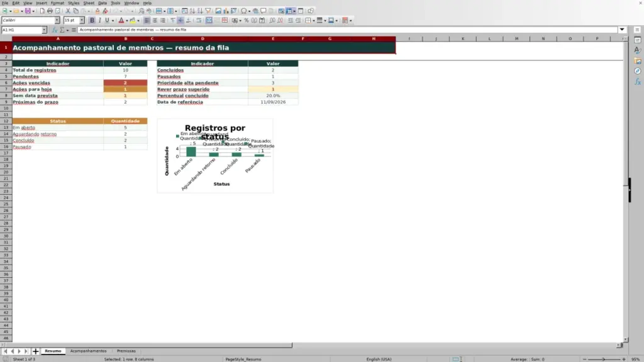Save the document with the Save icon
The image size is (644, 362).
(28, 11)
